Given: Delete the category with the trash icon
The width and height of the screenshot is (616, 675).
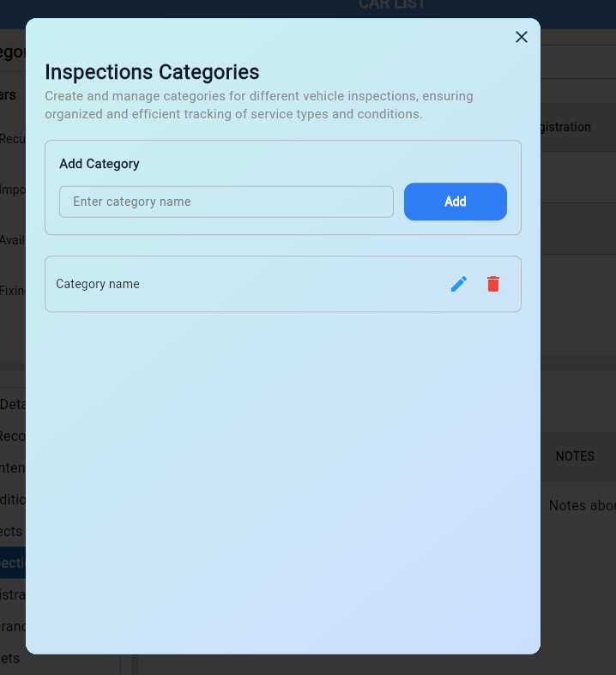Looking at the screenshot, I should 493,284.
